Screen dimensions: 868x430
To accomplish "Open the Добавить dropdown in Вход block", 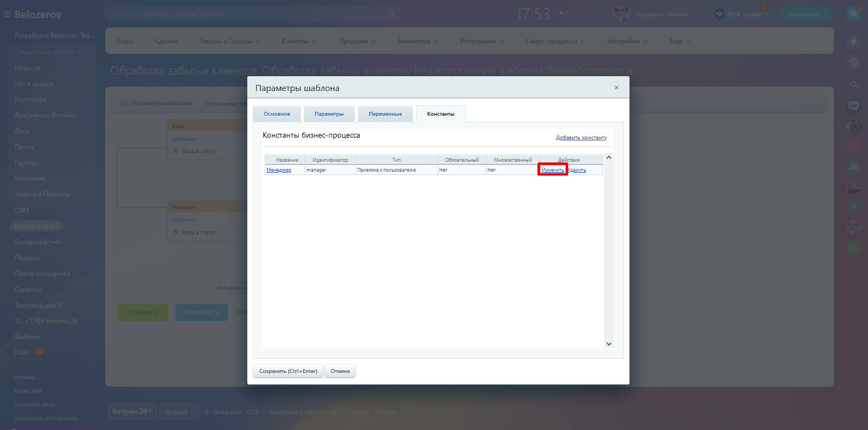I will [x=185, y=139].
